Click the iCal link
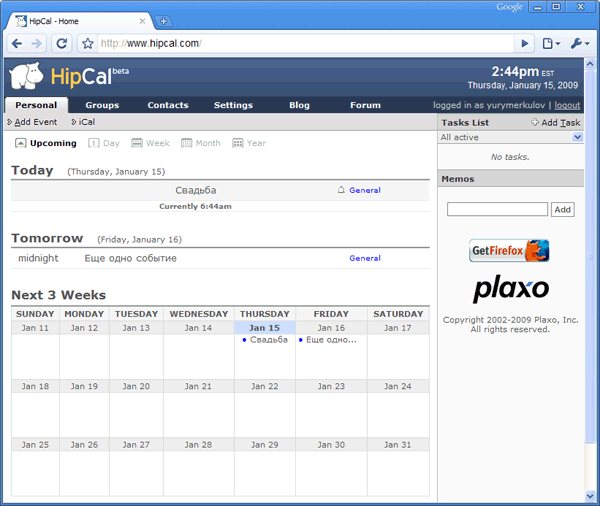Screen dimensions: 600x506 [87, 122]
